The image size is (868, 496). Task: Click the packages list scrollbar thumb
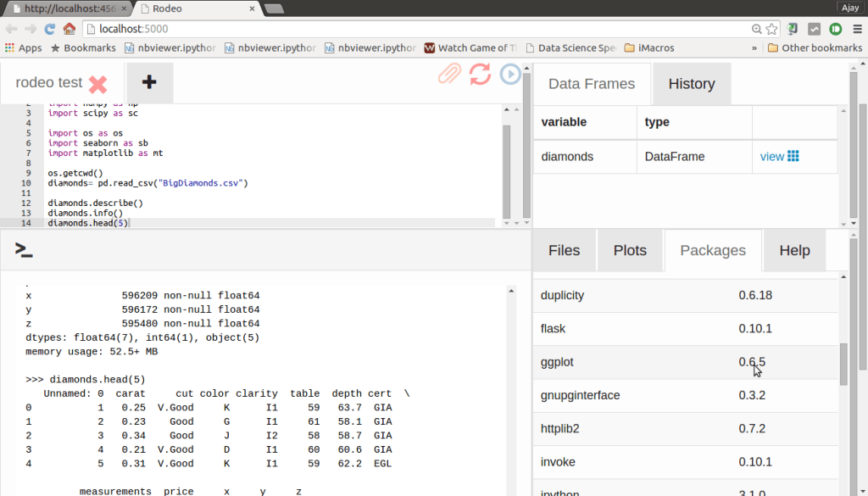tap(843, 364)
